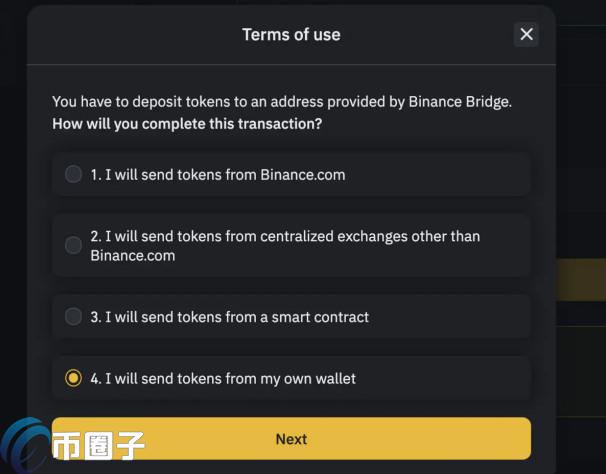The height and width of the screenshot is (474, 606).
Task: Click label '4. I will send tokens from my own wallet'
Action: (223, 378)
